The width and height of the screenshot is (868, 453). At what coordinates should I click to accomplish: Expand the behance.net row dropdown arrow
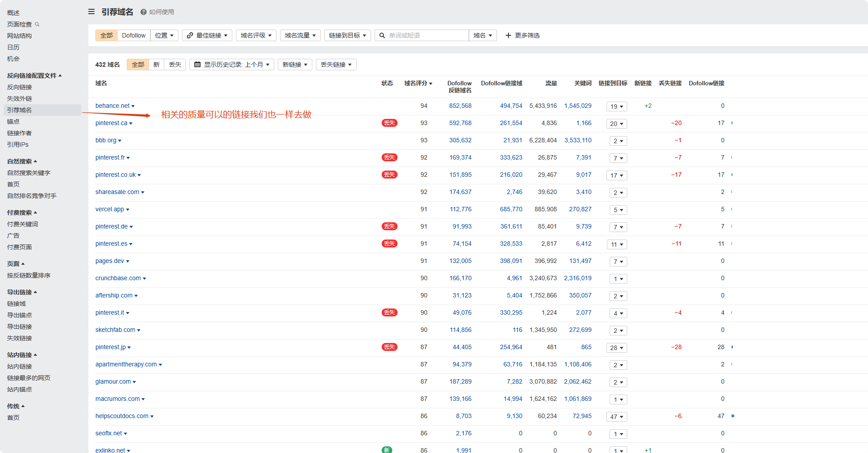coord(133,106)
